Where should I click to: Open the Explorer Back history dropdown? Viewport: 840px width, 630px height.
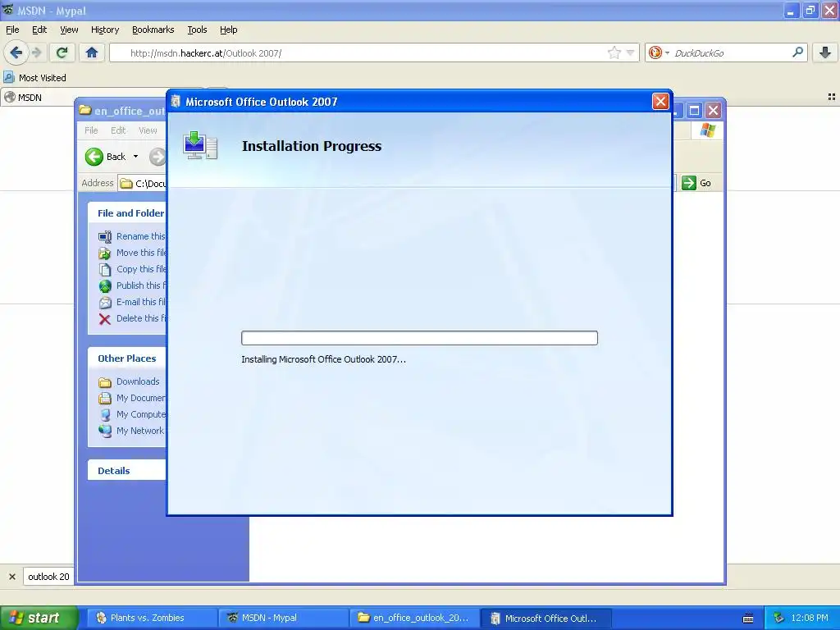click(x=135, y=157)
